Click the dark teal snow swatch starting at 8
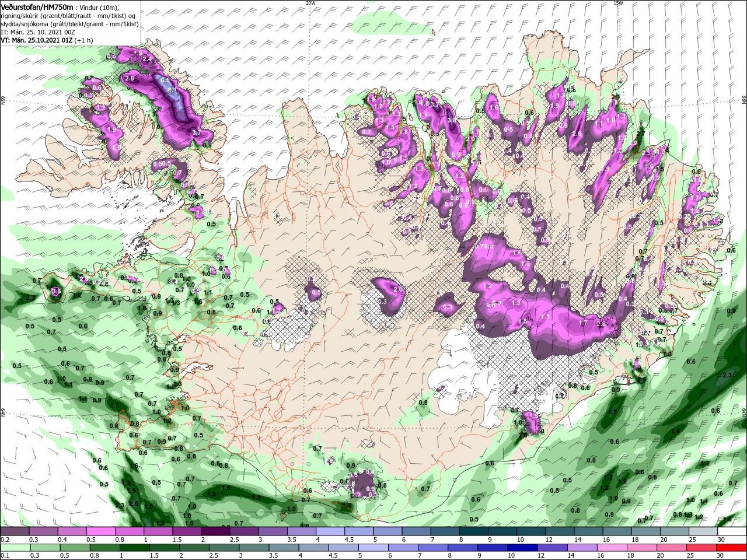747x560 pixels. (x=473, y=531)
